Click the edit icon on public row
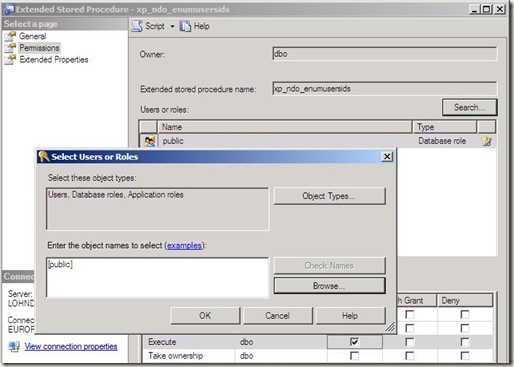 [487, 141]
